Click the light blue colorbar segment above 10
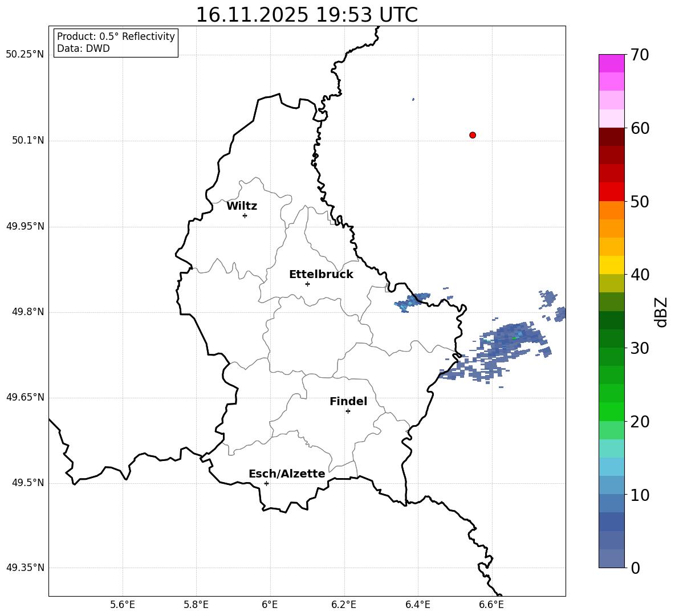This screenshot has height=616, width=675. (x=611, y=486)
